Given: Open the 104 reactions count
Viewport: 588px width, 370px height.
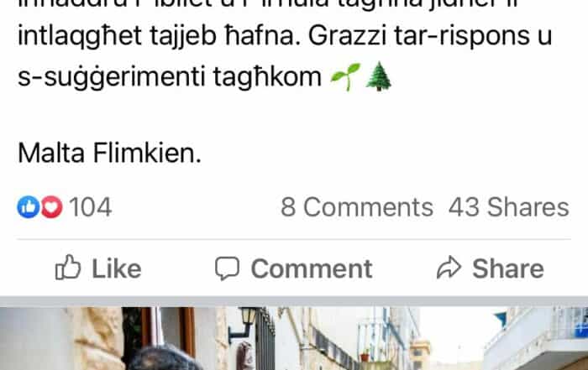Looking at the screenshot, I should 91,207.
